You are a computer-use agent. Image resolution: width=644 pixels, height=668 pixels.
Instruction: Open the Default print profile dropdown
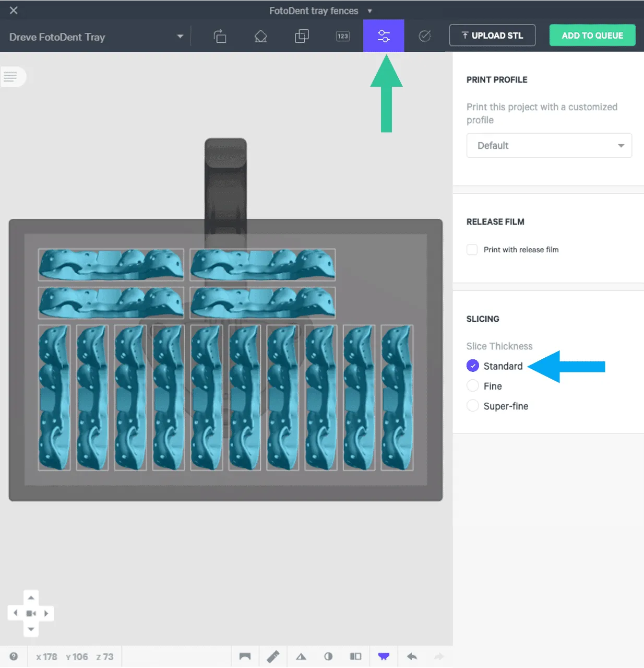tap(549, 145)
